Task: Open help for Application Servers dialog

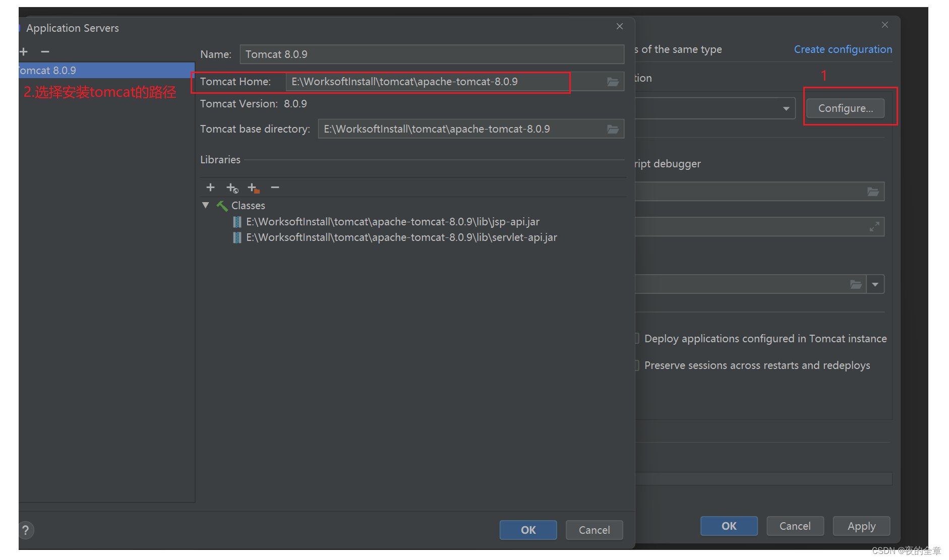Action: pyautogui.click(x=26, y=530)
